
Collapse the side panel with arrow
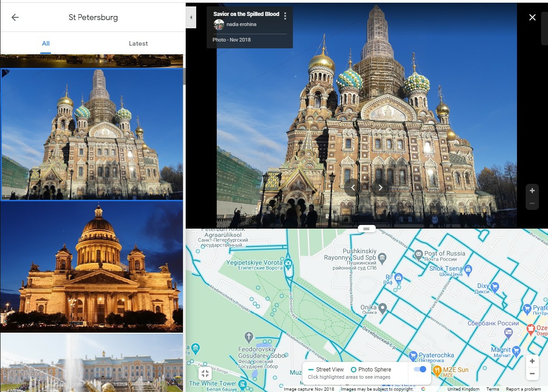[191, 17]
